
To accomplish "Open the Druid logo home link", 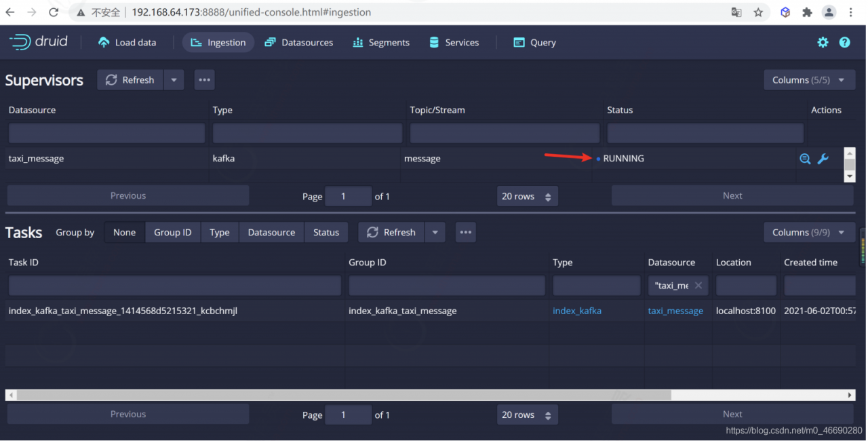I will tap(38, 42).
